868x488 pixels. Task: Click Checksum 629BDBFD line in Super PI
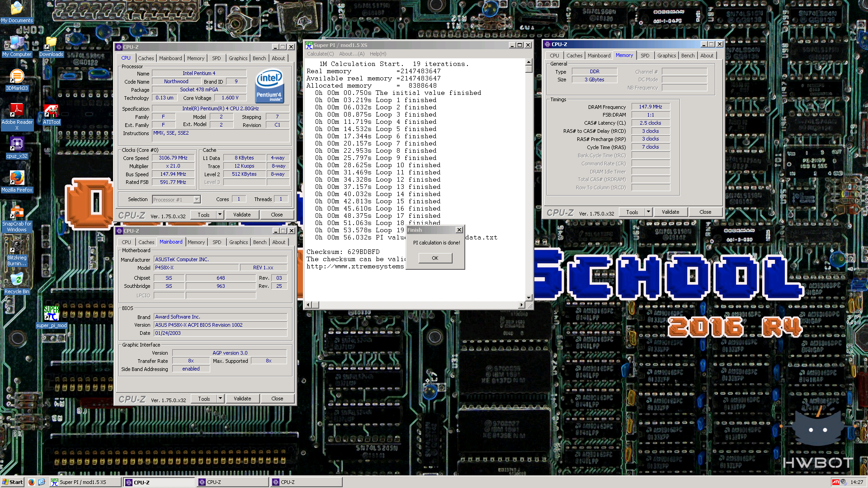pyautogui.click(x=343, y=252)
